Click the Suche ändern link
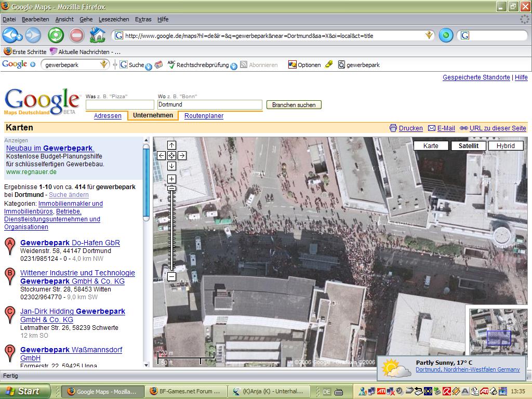Viewport: 532px width, 399px height. pos(69,195)
